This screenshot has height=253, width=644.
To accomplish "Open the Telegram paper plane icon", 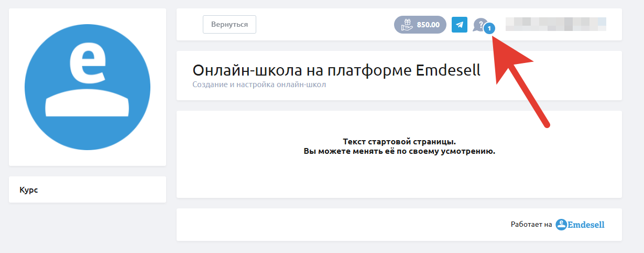I will pyautogui.click(x=460, y=25).
